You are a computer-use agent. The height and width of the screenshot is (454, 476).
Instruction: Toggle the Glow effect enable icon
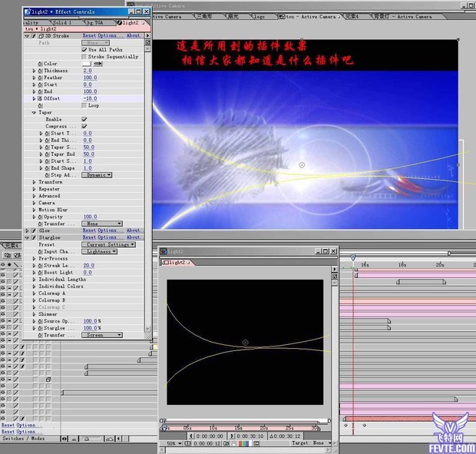pos(33,230)
